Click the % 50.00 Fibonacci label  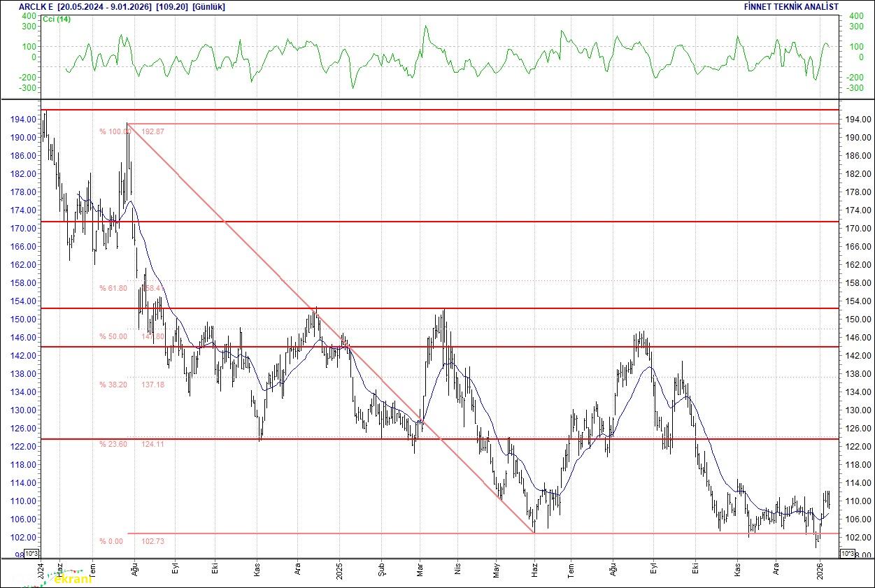point(113,336)
